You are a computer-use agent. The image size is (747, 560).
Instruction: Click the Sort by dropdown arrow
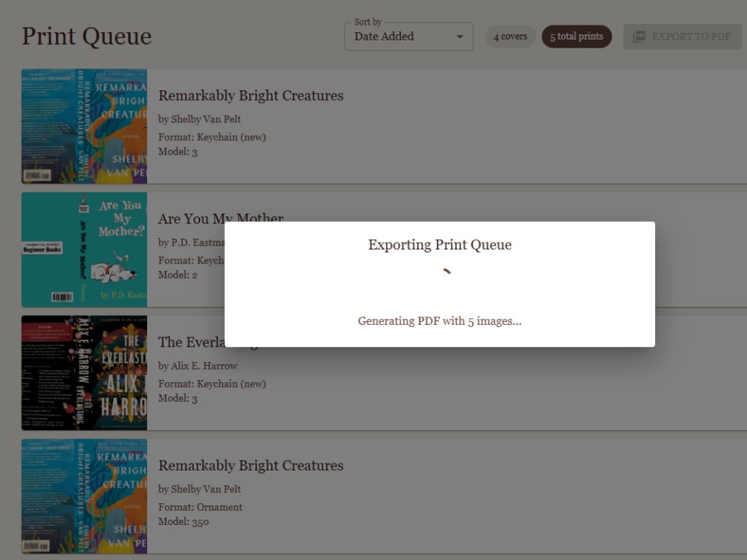click(x=459, y=37)
